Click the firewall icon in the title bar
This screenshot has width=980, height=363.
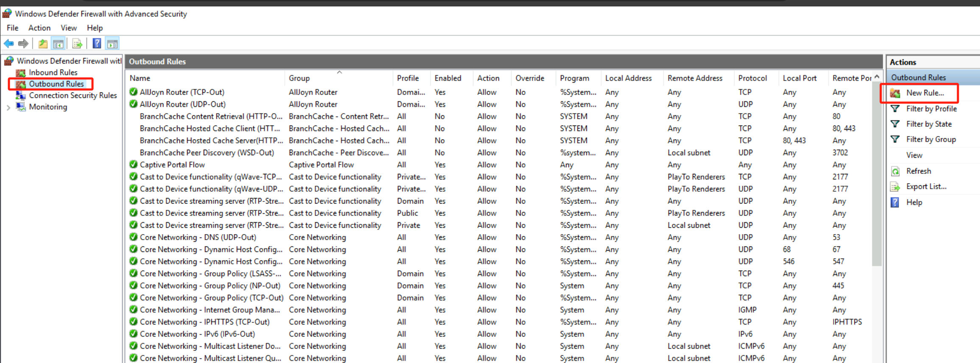[7, 14]
